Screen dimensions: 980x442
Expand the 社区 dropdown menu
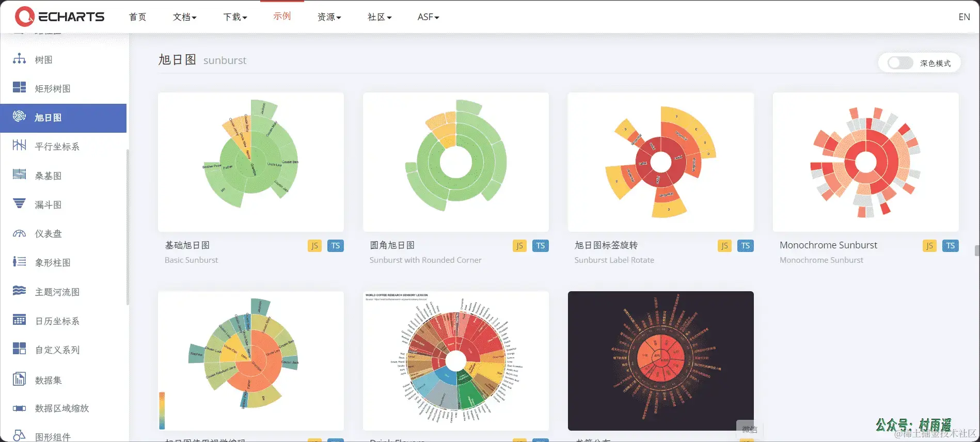tap(380, 17)
